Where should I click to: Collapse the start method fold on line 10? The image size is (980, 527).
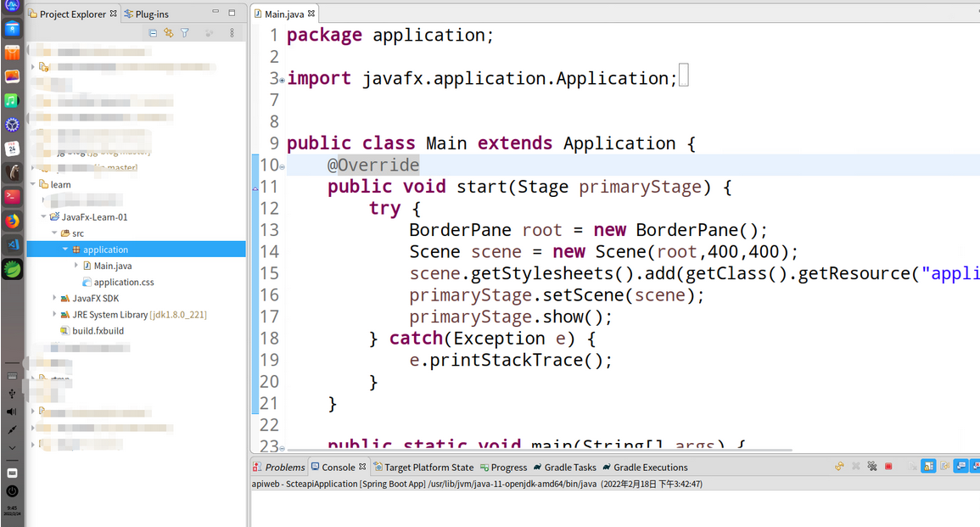pyautogui.click(x=282, y=167)
